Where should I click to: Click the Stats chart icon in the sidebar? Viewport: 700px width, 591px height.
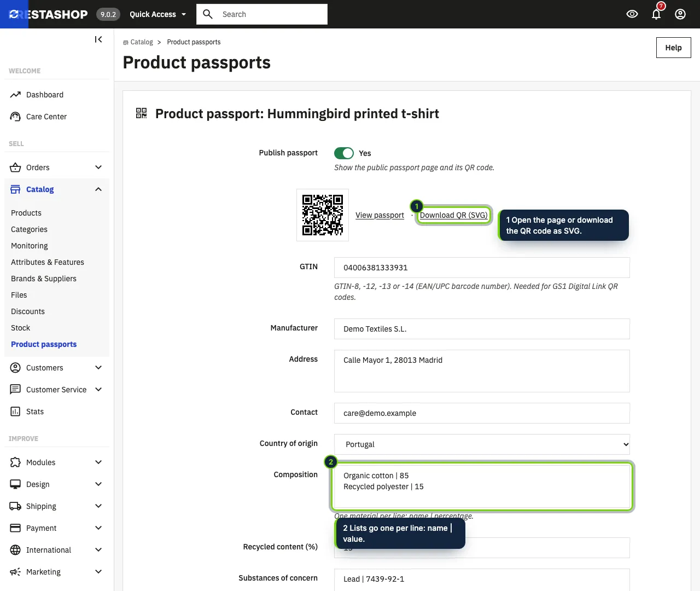coord(15,412)
